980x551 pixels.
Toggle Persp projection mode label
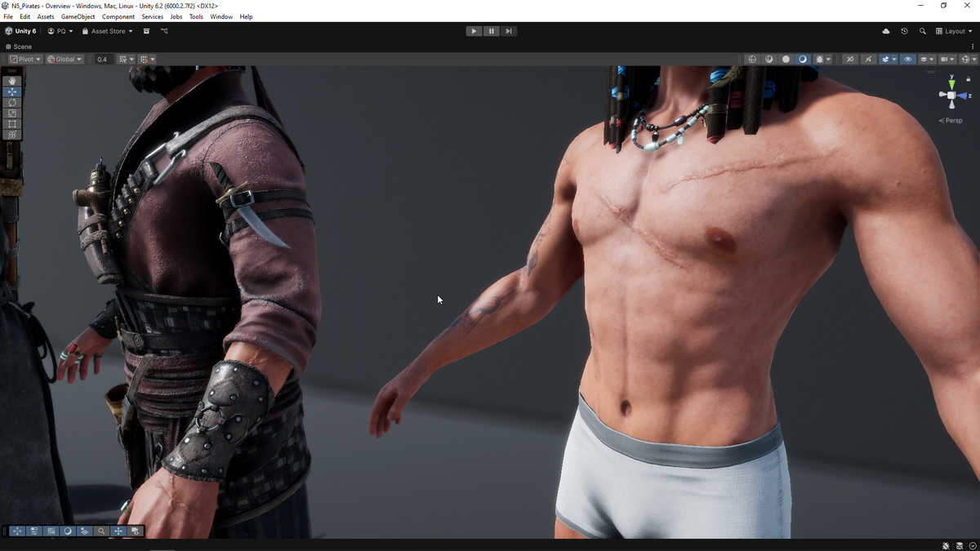coord(952,121)
